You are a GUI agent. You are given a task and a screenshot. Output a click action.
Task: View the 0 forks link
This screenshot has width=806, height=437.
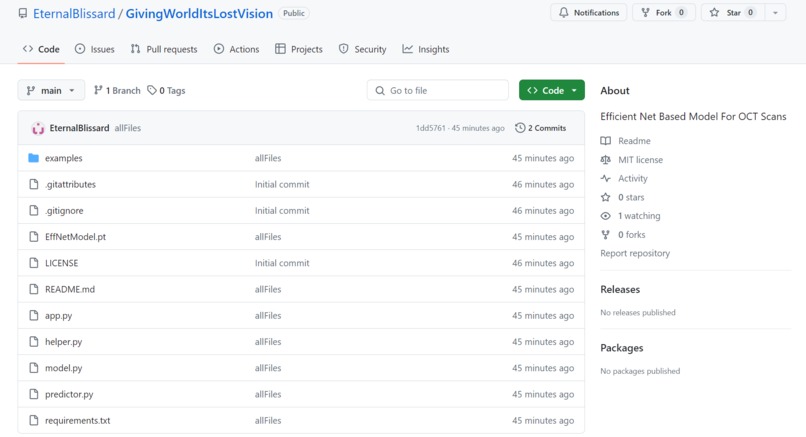click(632, 235)
